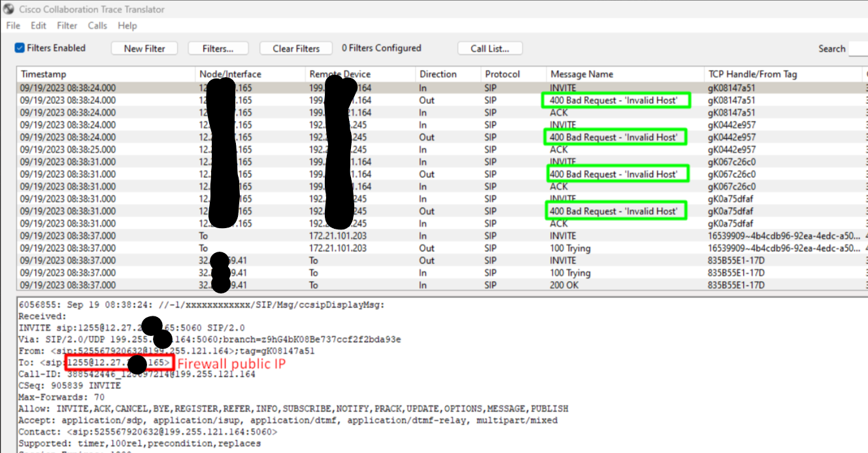This screenshot has width=868, height=453.
Task: Open the Filter menu
Action: 67,25
